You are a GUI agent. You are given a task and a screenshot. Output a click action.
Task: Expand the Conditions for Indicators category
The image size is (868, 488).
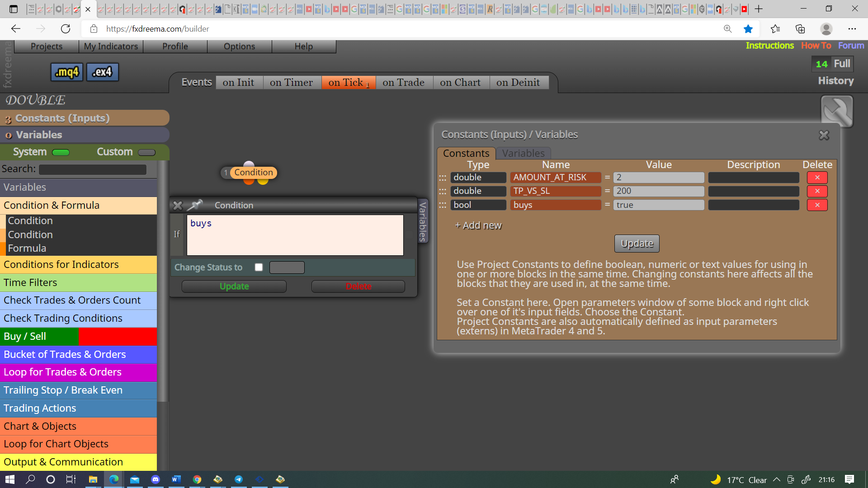79,264
